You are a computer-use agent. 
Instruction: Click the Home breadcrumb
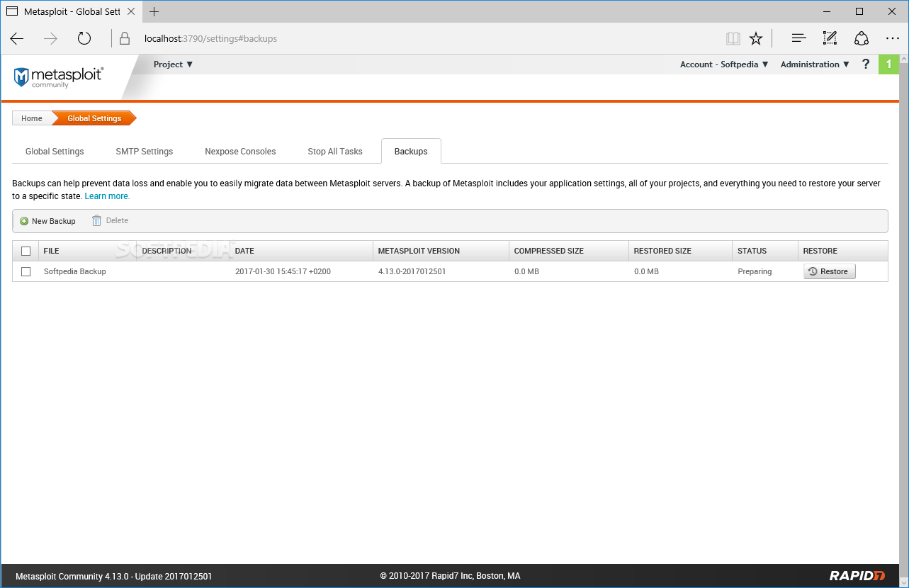pyautogui.click(x=32, y=118)
